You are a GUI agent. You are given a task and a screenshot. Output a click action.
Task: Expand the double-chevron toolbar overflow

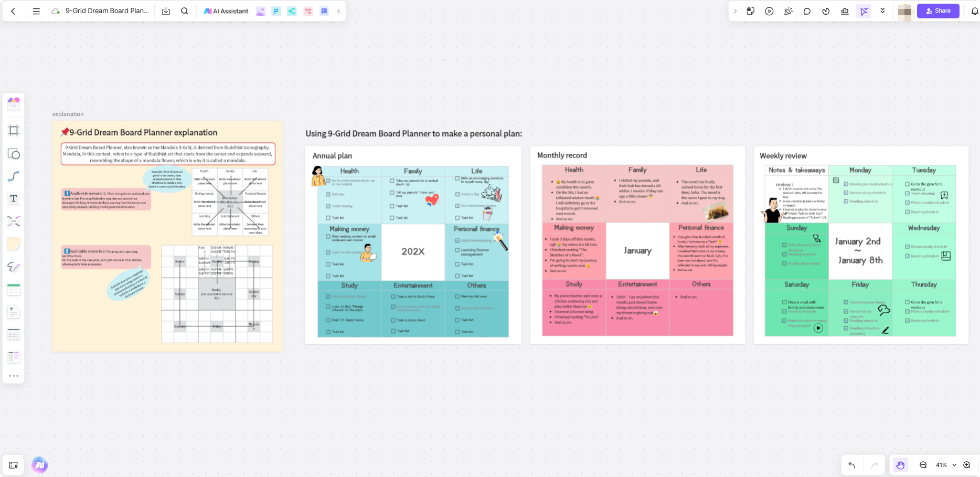[x=882, y=10]
